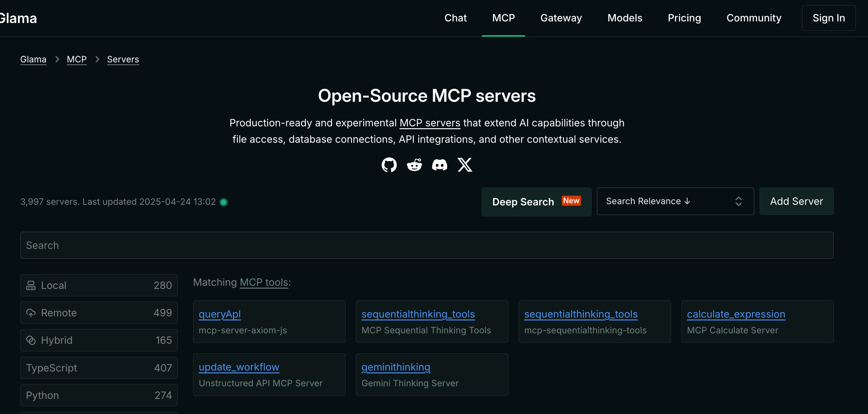The image size is (868, 414).
Task: Click the 'MCP Calculate Server' text
Action: pyautogui.click(x=732, y=330)
